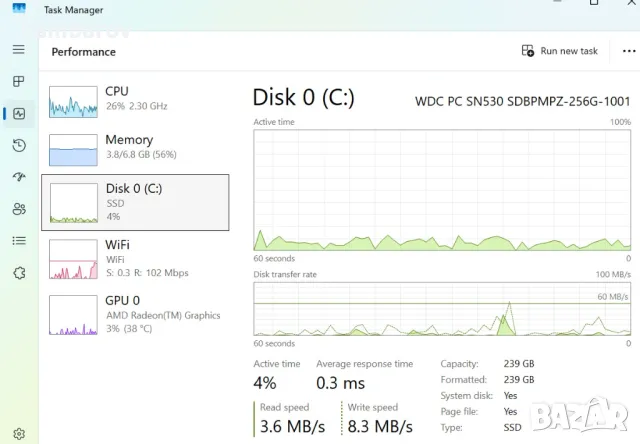The image size is (640, 444).
Task: Open the hamburger navigation menu
Action: (18, 49)
